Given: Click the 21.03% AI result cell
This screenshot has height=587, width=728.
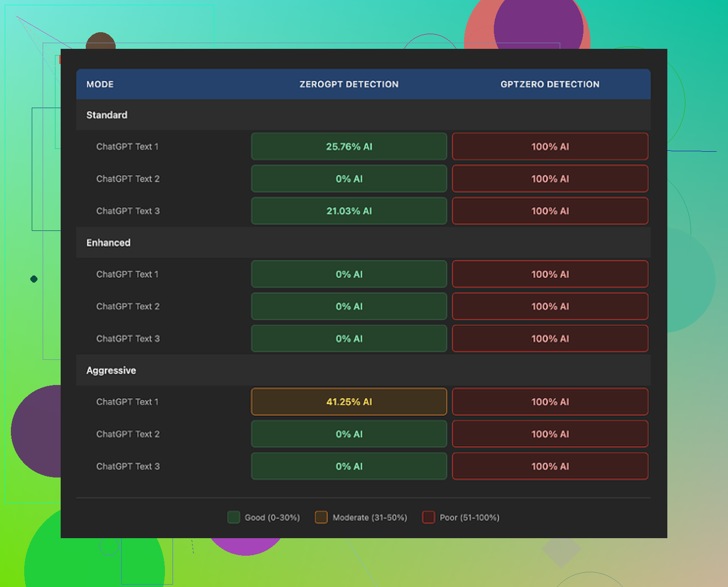Looking at the screenshot, I should (349, 211).
